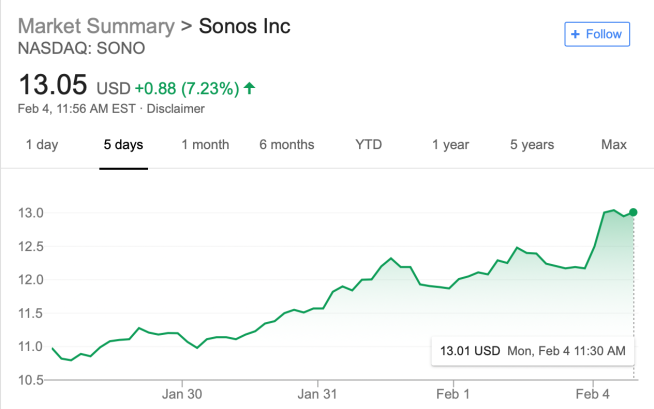Click the Market Summary breadcrumb
The image size is (654, 409).
(x=95, y=26)
